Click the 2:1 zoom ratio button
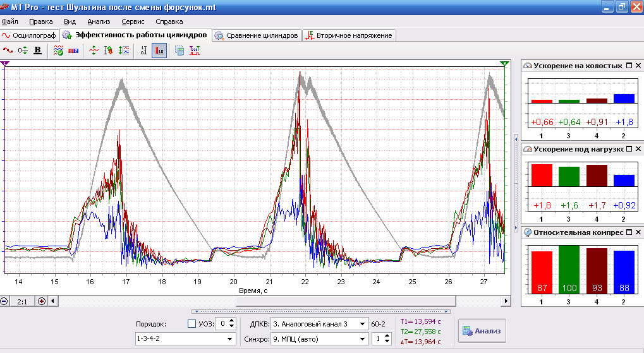This screenshot has height=353, width=644. (22, 301)
